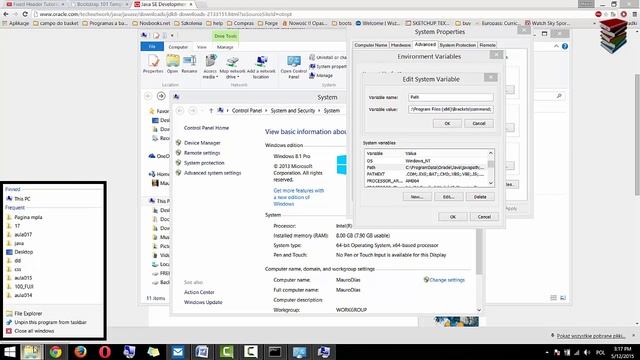
Task: Click This PC in the jump list
Action: coord(22,199)
